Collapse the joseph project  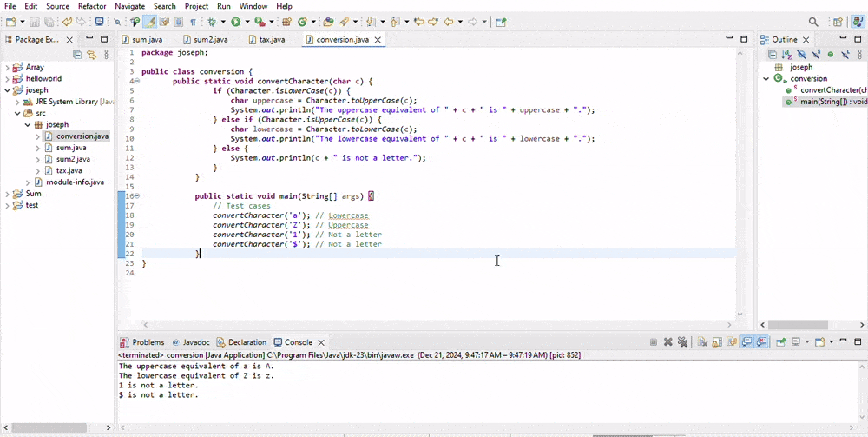pos(7,90)
